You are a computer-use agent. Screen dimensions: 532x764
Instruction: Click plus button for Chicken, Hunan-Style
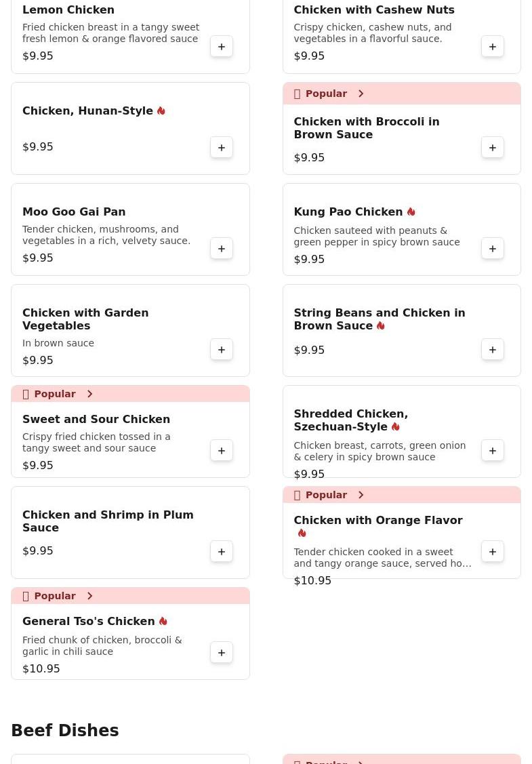222,148
